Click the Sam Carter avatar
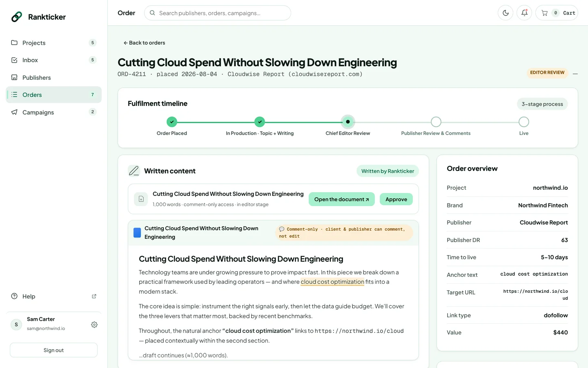 pos(16,325)
